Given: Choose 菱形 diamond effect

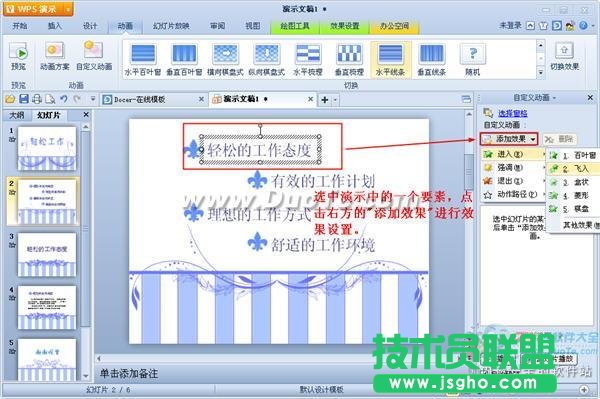Looking at the screenshot, I should pos(574,195).
